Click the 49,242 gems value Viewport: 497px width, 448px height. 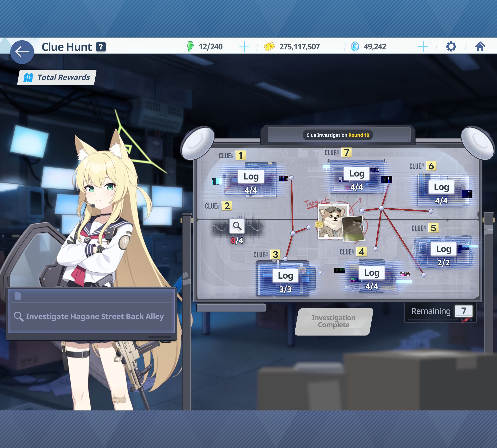pyautogui.click(x=375, y=46)
